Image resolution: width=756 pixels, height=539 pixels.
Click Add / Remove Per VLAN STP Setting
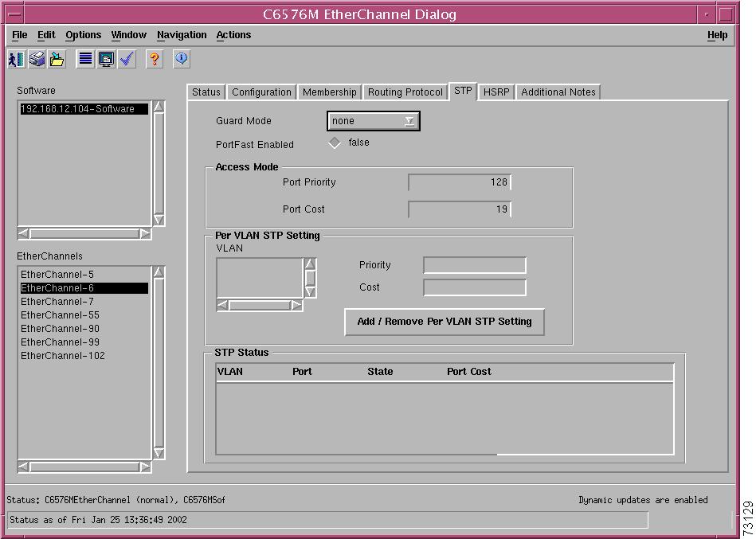tap(445, 322)
